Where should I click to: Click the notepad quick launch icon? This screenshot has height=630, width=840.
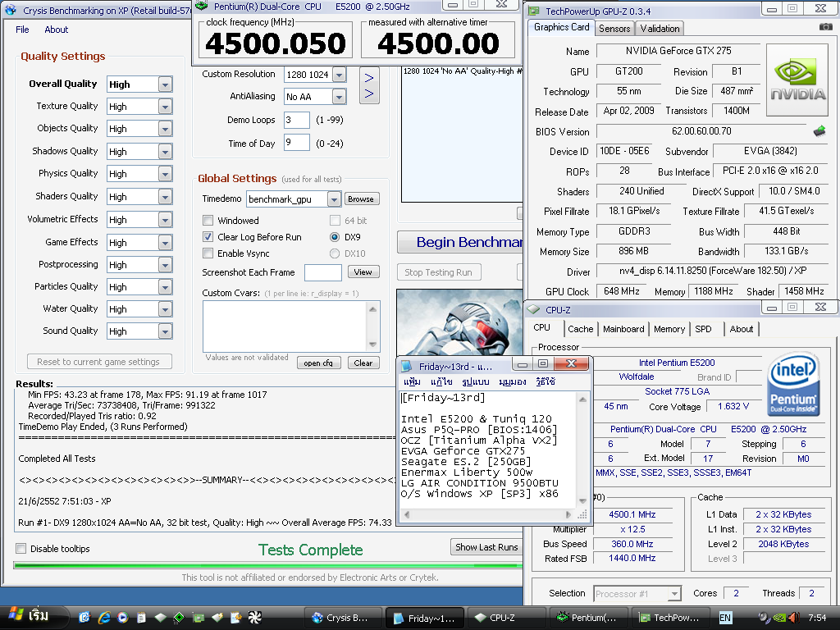pos(141,618)
